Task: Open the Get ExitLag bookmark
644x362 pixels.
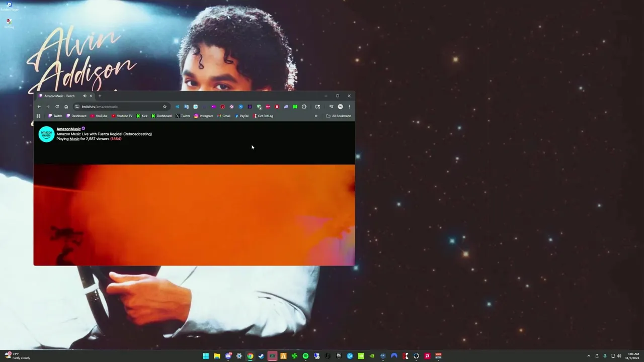Action: pos(263,116)
